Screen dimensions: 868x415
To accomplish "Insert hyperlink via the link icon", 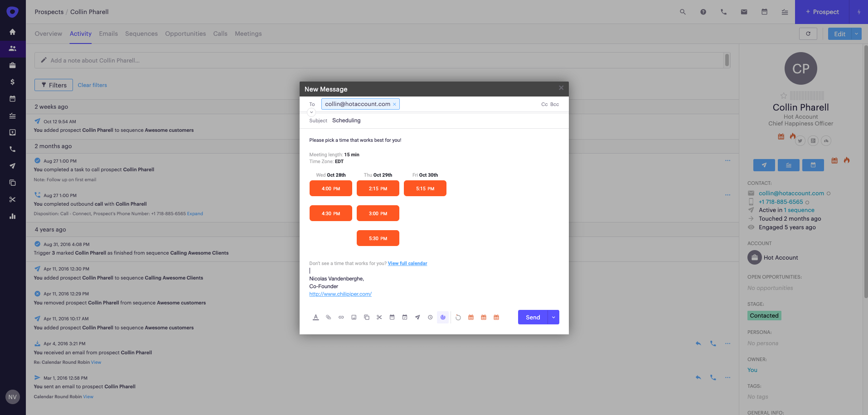I will (341, 317).
